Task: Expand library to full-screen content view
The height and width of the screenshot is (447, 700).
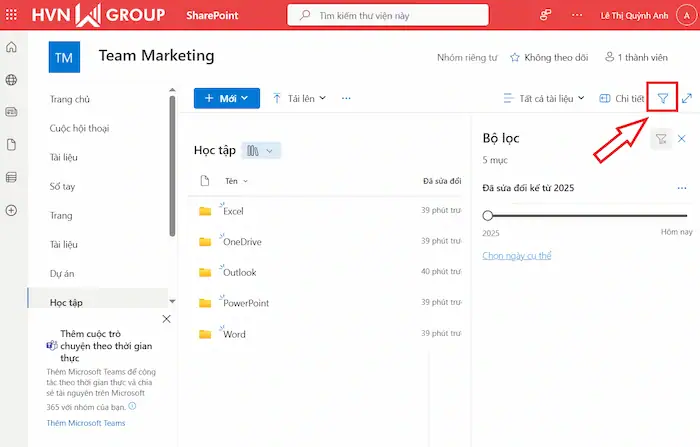Action: tap(687, 98)
